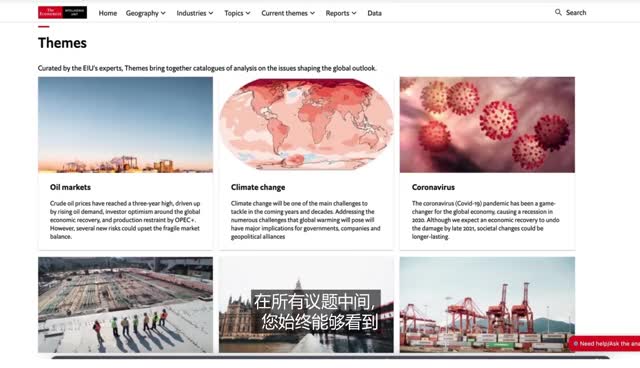Open the Coronavirus theme title
The width and height of the screenshot is (640, 368).
point(433,187)
